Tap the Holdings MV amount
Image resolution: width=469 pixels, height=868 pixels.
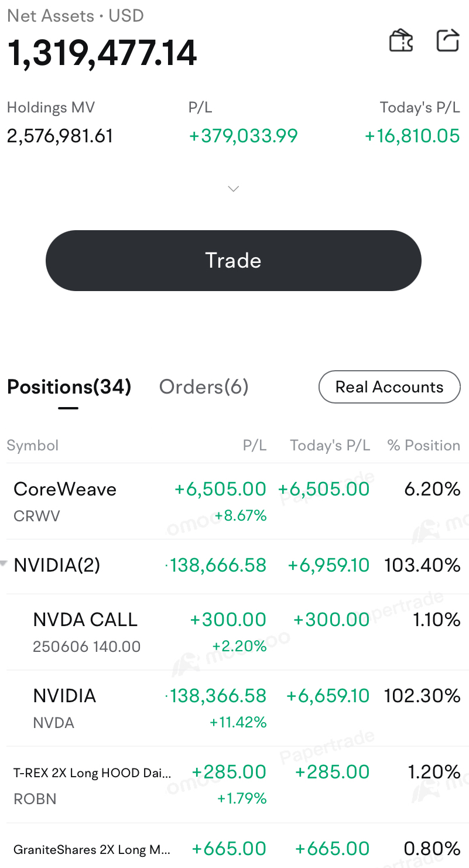click(60, 136)
